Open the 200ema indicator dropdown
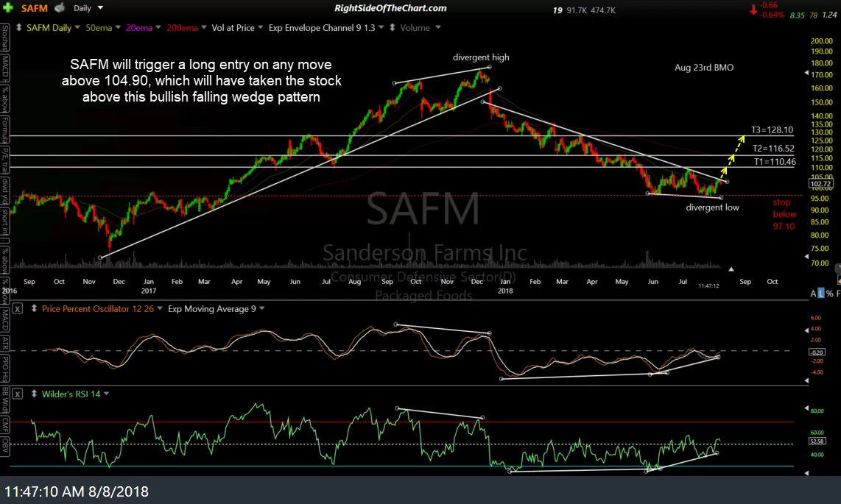This screenshot has height=504, width=841. pyautogui.click(x=204, y=27)
